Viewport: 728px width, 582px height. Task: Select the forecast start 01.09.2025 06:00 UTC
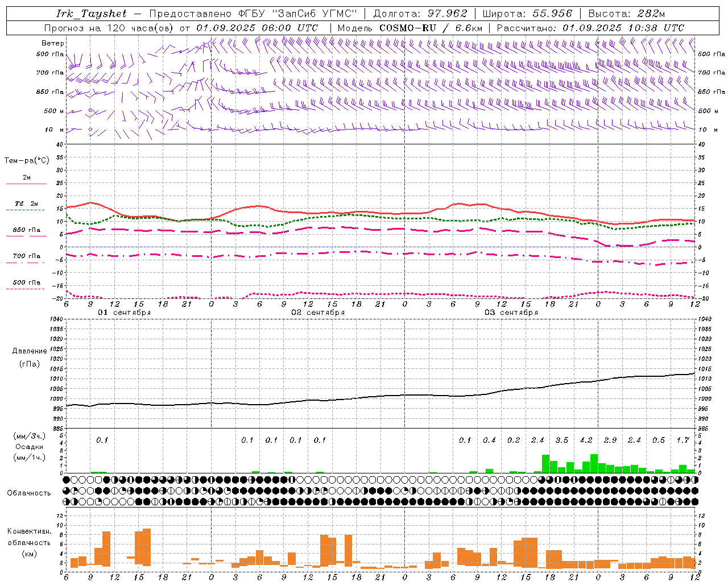257,28
